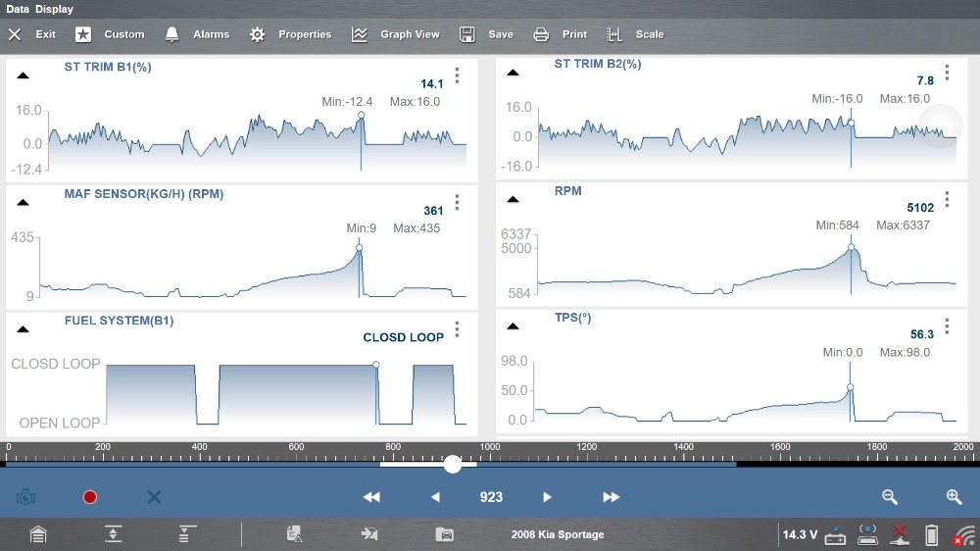
Task: Click the red record button
Action: [90, 497]
